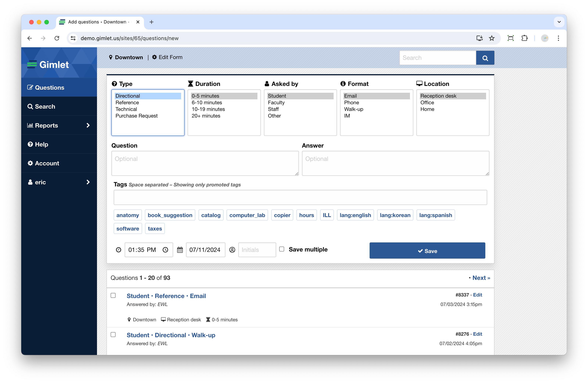
Task: Add the computer_lab tag
Action: pyautogui.click(x=247, y=215)
